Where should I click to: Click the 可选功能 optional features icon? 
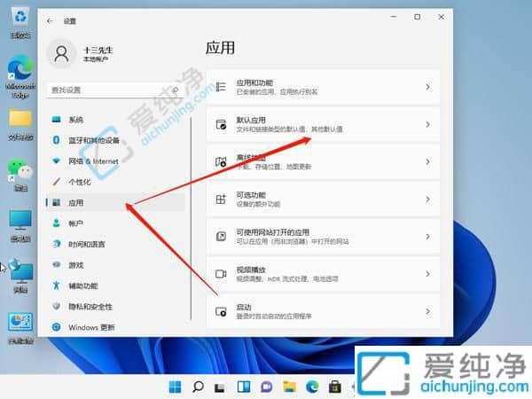[221, 199]
